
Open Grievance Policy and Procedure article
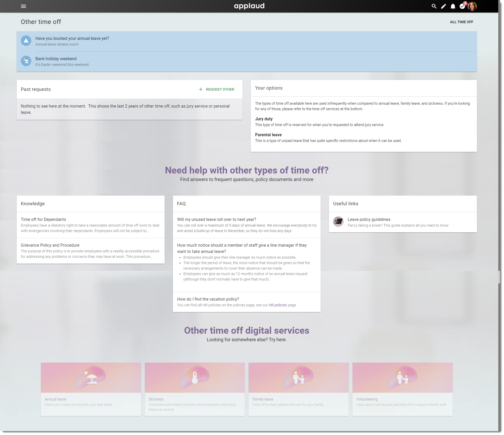(x=90, y=251)
